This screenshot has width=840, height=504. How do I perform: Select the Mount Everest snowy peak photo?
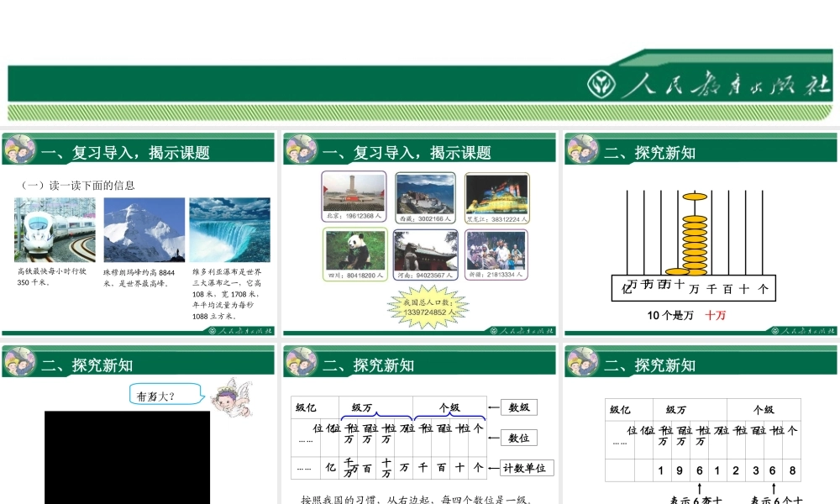pos(144,230)
